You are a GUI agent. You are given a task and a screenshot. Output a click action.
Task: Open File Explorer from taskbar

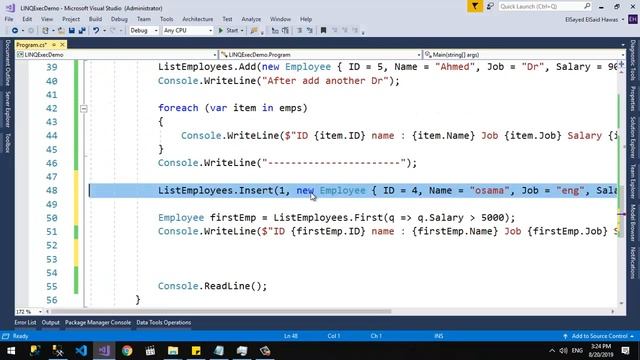coord(173,351)
